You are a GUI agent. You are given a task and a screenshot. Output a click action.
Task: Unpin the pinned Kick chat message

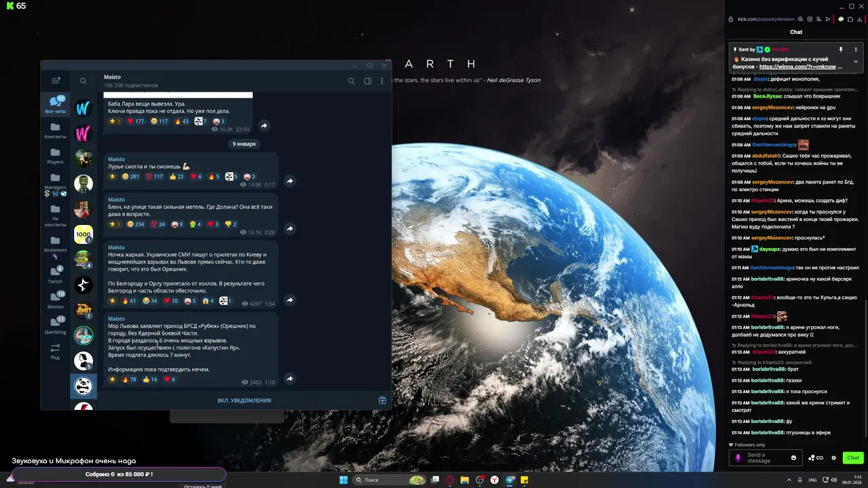(841, 49)
